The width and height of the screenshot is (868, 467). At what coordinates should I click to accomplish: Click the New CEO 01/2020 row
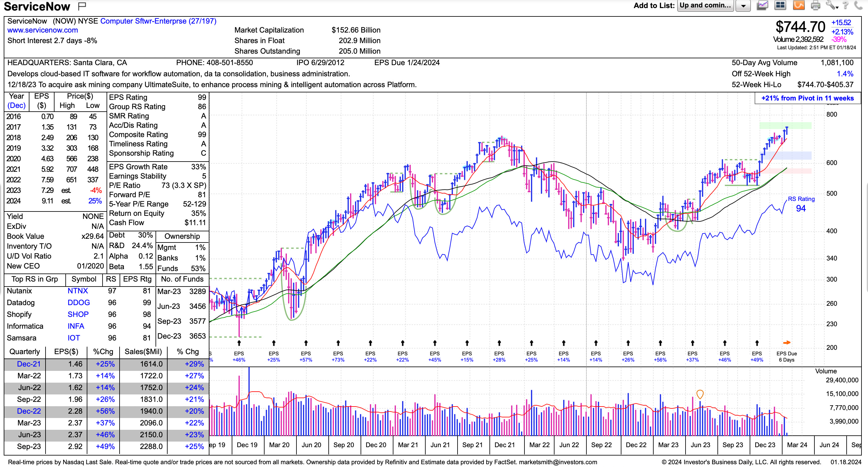coord(55,266)
